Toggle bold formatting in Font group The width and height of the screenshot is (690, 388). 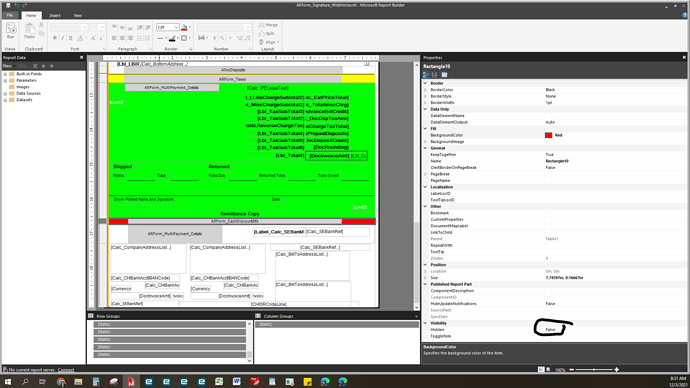tap(55, 38)
